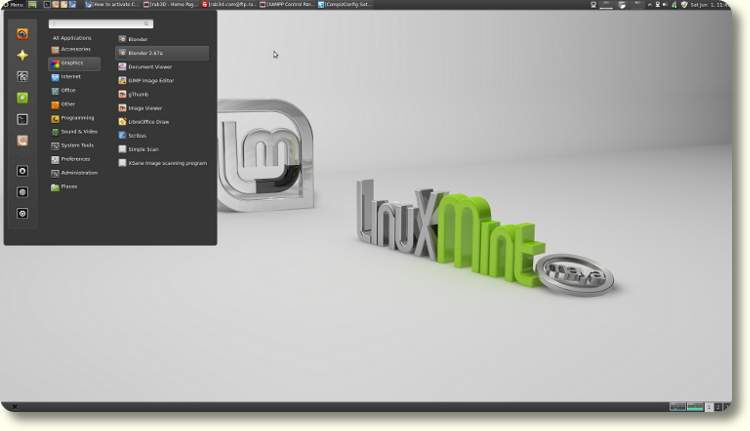Switch to the XAMPP Control Panel taskbar window
Viewport: 750px width, 431px height.
point(287,4)
